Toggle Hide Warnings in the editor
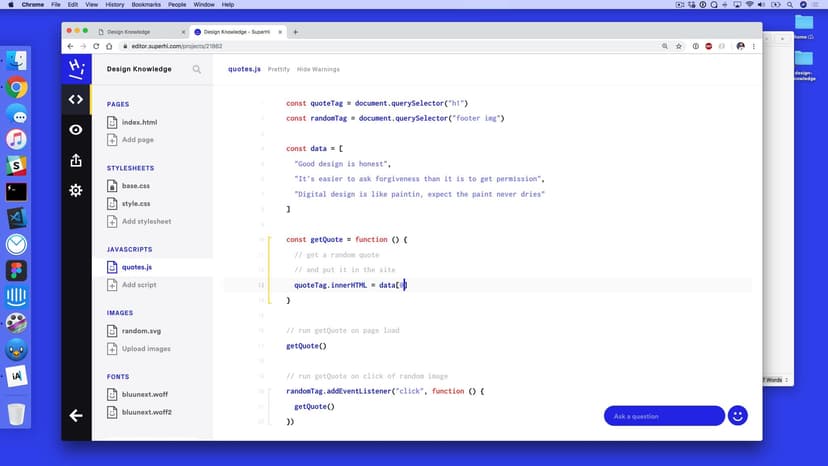Image resolution: width=828 pixels, height=466 pixels. click(318, 69)
